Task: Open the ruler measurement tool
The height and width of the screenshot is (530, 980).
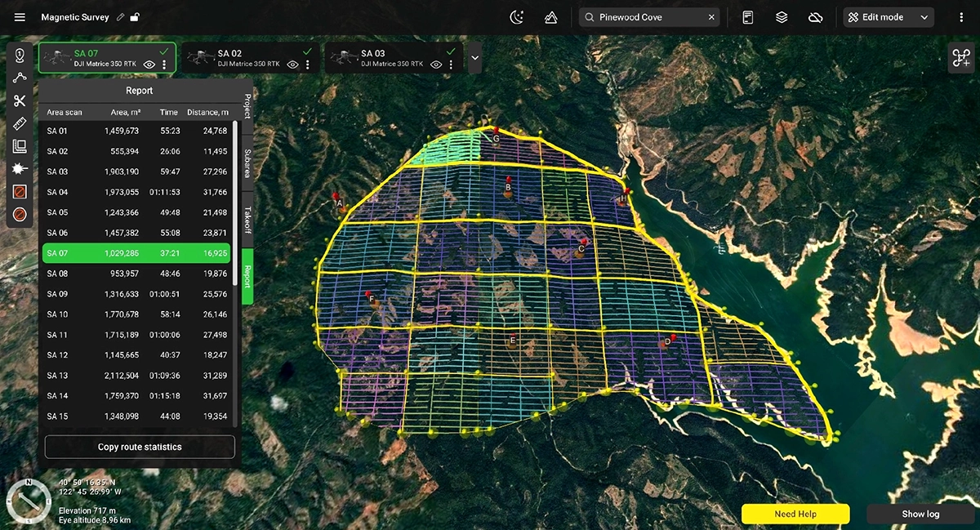Action: (x=19, y=123)
